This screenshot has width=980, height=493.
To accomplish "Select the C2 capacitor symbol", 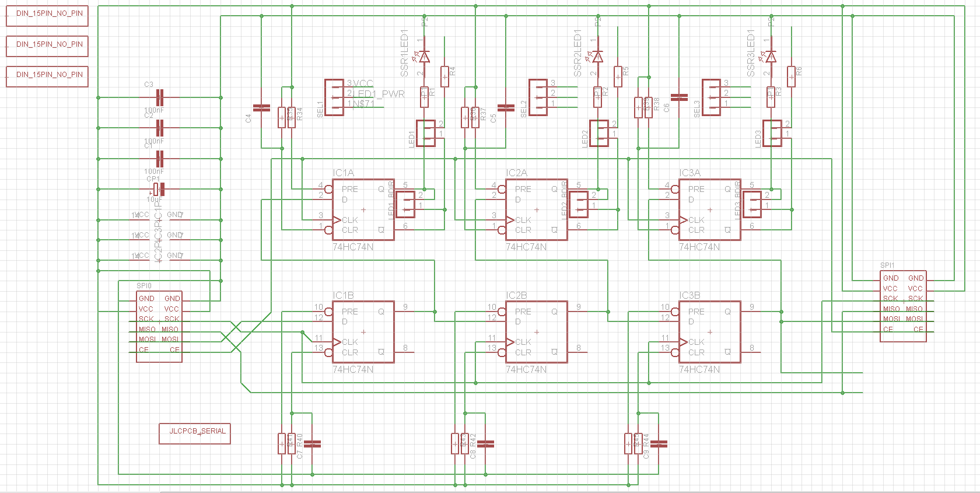I will click(160, 128).
